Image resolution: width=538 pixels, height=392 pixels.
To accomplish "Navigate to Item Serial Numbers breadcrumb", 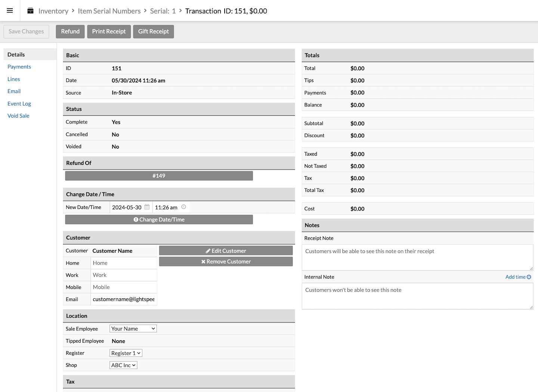I will (x=109, y=11).
